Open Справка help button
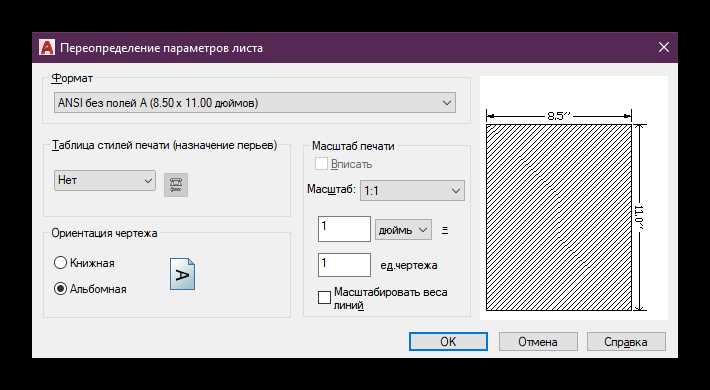Image resolution: width=710 pixels, height=390 pixels. 626,342
